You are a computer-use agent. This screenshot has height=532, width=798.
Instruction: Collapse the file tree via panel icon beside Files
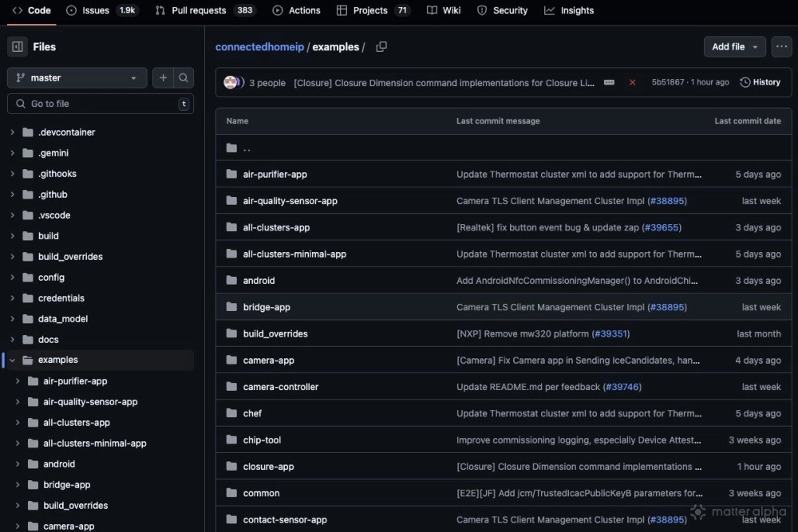click(x=17, y=47)
